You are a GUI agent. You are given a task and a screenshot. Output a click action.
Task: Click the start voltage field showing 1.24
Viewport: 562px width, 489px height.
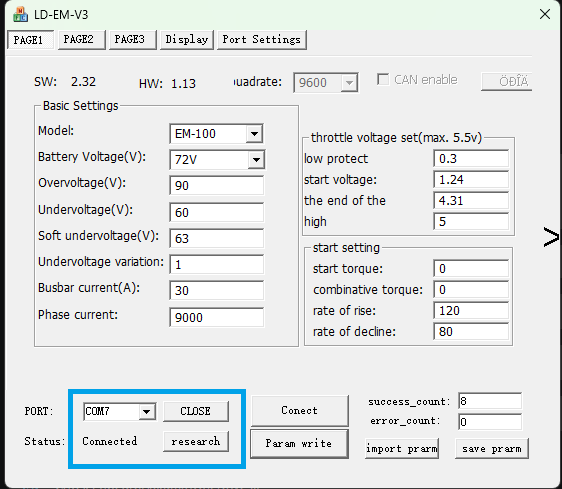click(x=471, y=179)
